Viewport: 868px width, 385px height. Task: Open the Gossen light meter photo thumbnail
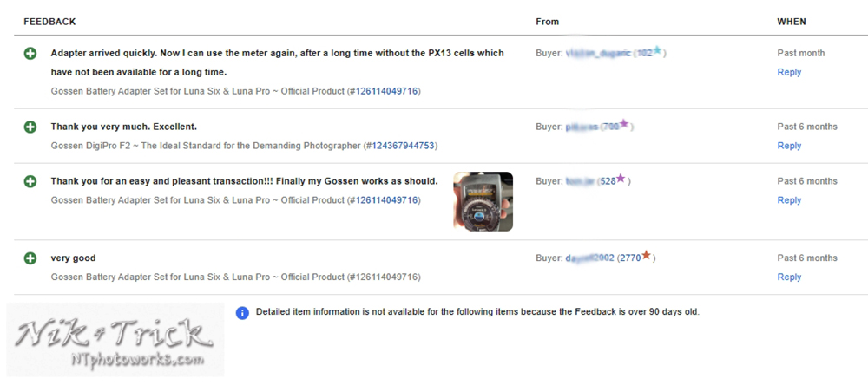483,201
